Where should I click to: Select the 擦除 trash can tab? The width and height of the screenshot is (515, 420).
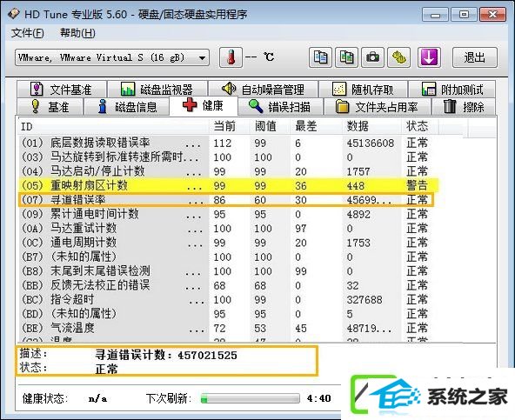pyautogui.click(x=464, y=107)
